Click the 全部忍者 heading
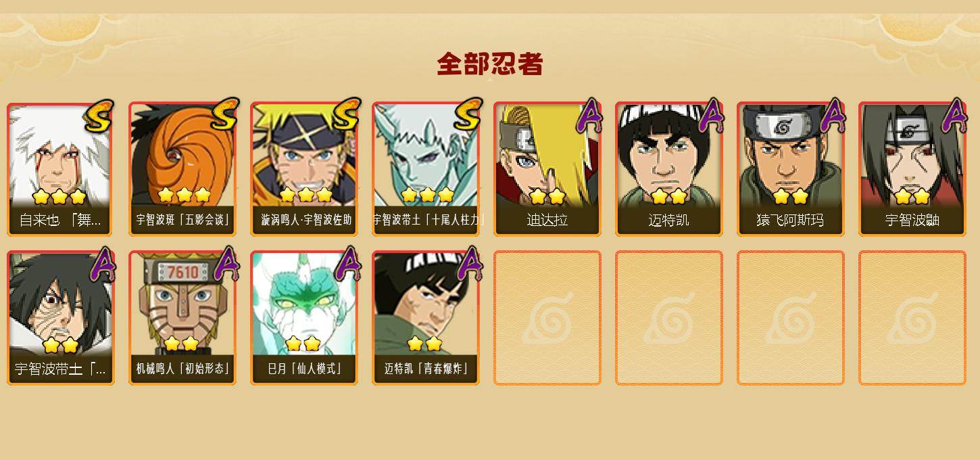Viewport: 980px width, 460px height. (x=490, y=64)
